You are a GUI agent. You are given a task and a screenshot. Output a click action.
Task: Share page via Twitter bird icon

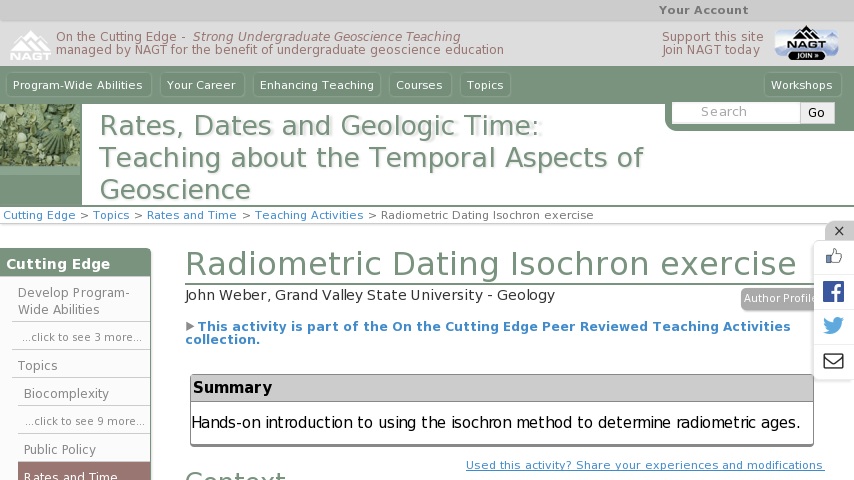[x=833, y=326]
